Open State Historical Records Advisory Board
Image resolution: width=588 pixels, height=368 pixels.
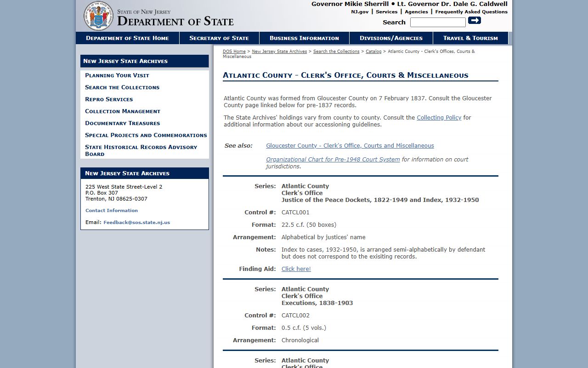(x=141, y=150)
